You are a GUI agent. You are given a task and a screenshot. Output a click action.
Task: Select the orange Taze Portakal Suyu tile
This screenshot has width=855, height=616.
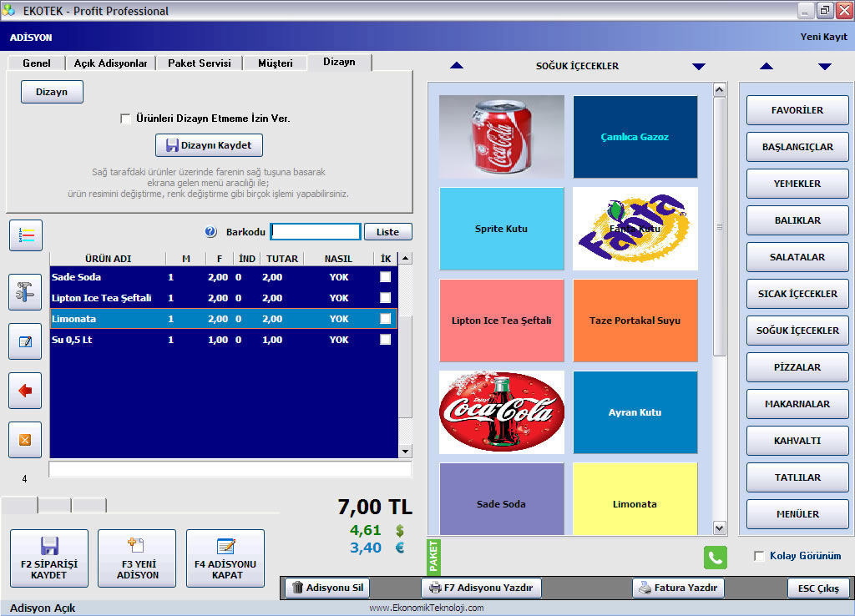coord(635,321)
